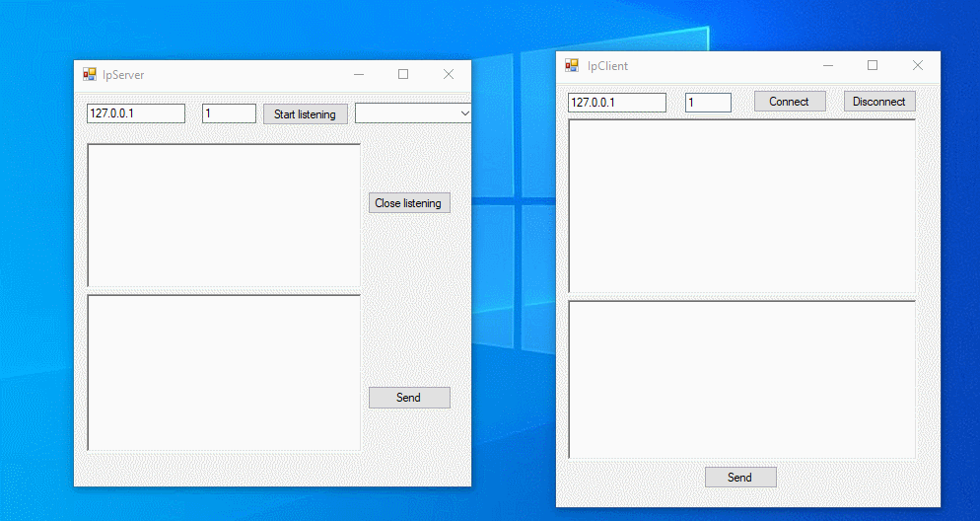Screen dimensions: 980x521
Task: Maximize the IpClient window
Action: pos(873,66)
